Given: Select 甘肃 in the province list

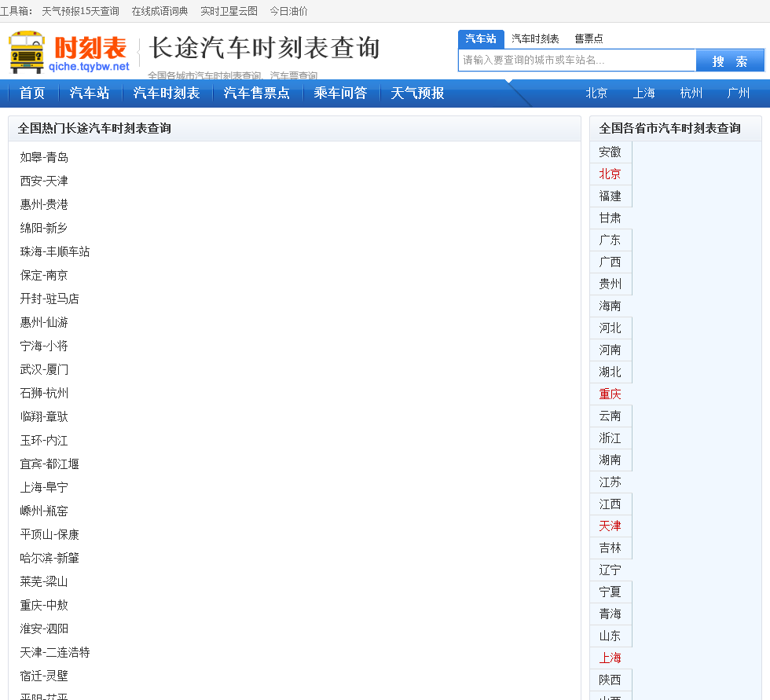Looking at the screenshot, I should [x=610, y=218].
